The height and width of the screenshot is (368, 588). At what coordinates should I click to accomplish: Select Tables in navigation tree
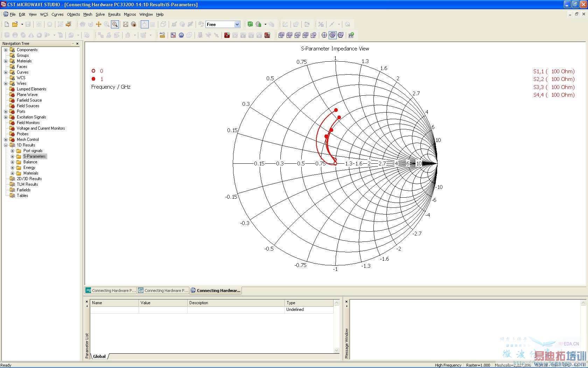coord(22,196)
